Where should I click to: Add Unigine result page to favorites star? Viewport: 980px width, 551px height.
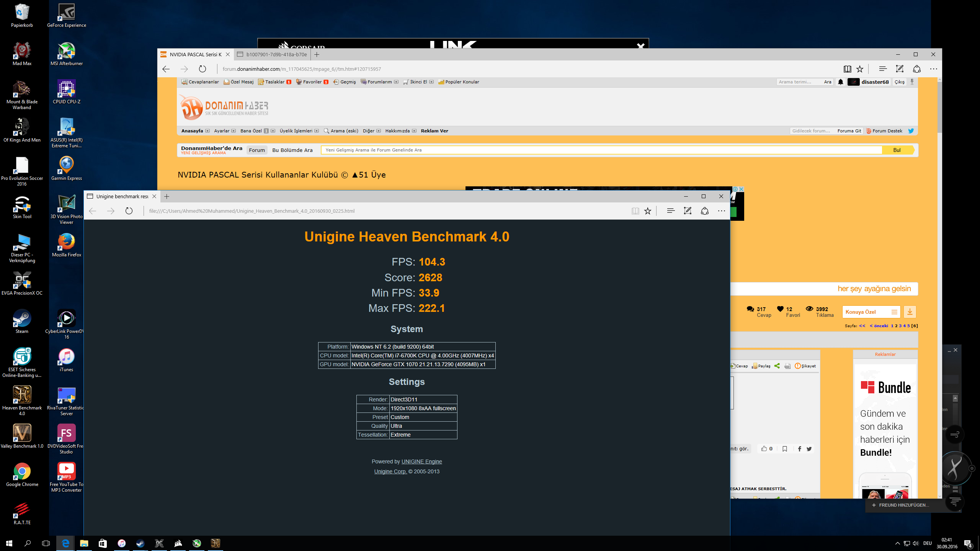(x=648, y=211)
